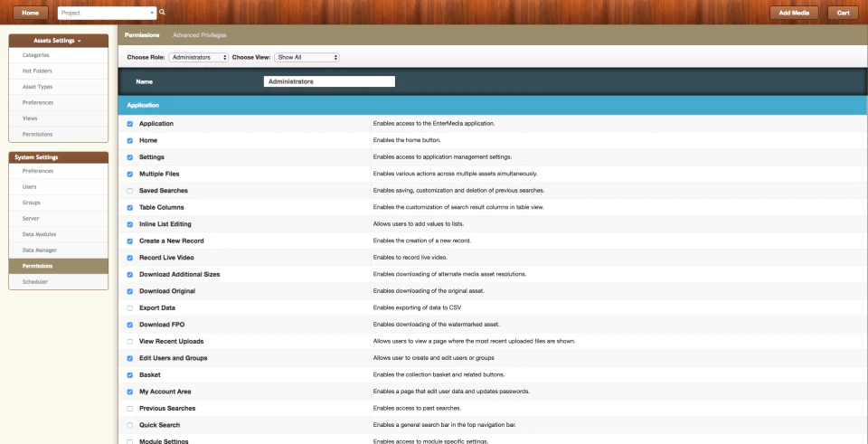The height and width of the screenshot is (444, 868).
Task: Select highlighted Permissions under System Settings
Action: click(58, 266)
